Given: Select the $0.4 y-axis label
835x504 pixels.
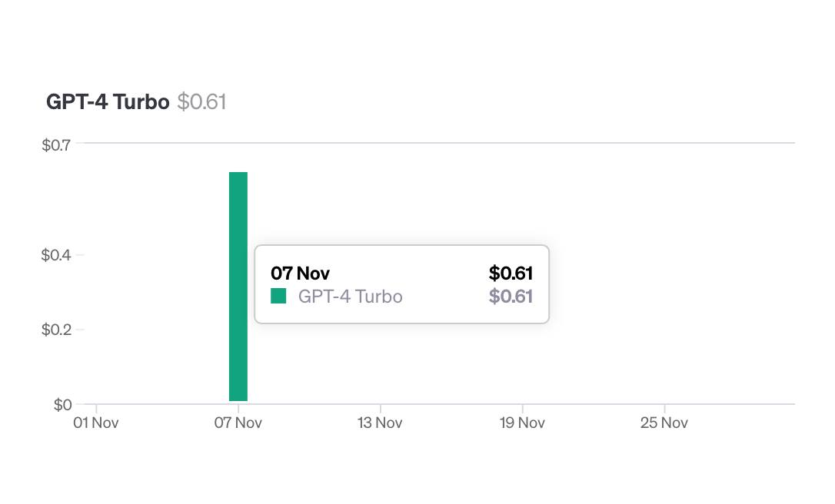Looking at the screenshot, I should click(58, 254).
